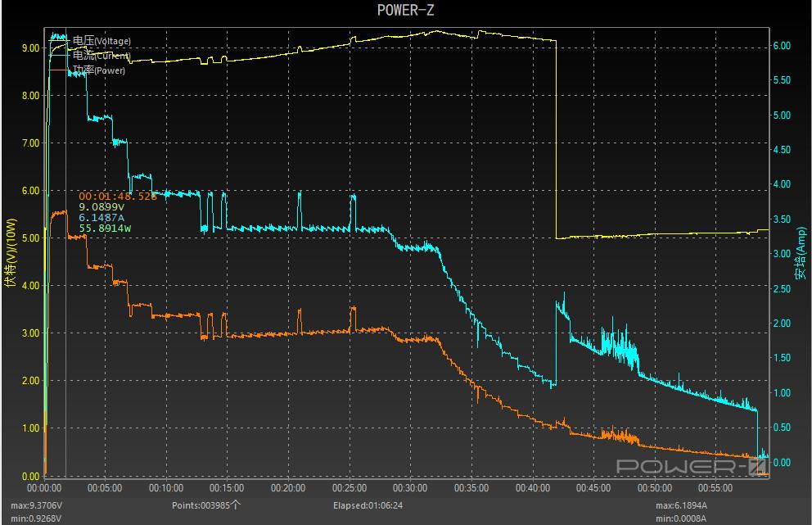The width and height of the screenshot is (812, 525).
Task: Click the 9.00 voltage axis label
Action: (30, 48)
